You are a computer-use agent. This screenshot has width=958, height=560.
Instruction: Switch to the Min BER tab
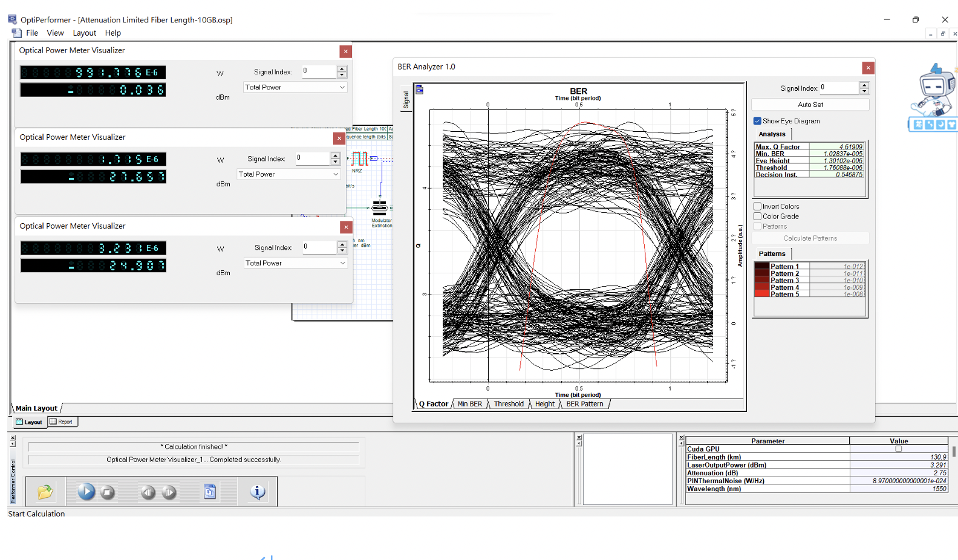[x=470, y=404]
